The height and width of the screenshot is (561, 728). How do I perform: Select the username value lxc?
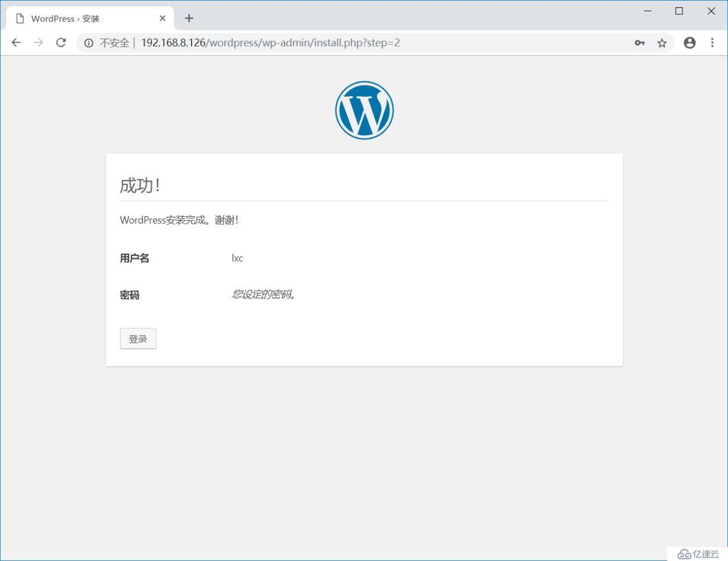tap(237, 258)
